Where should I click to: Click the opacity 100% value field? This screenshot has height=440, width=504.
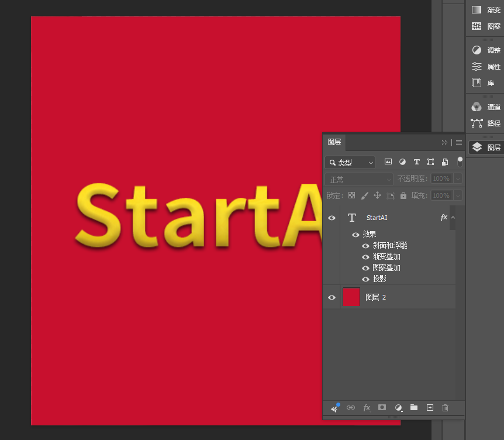[441, 178]
